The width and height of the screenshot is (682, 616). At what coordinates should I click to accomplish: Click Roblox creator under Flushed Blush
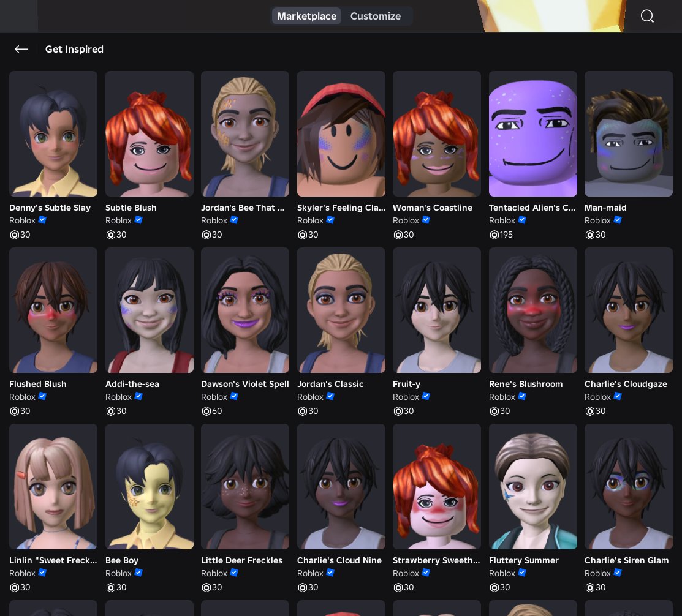[x=22, y=397]
